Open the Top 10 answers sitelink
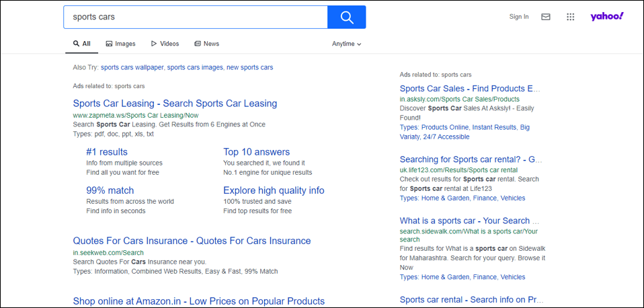Image resolution: width=644 pixels, height=308 pixels. click(x=257, y=152)
